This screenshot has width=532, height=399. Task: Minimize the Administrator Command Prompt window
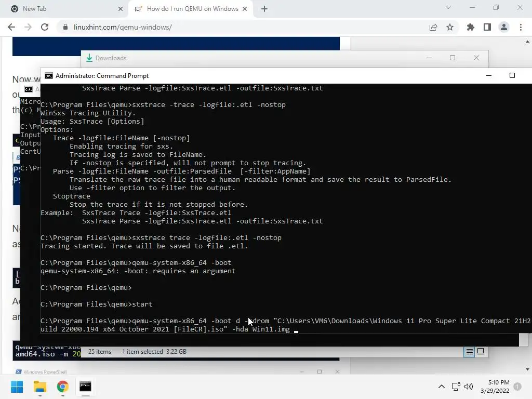489,76
